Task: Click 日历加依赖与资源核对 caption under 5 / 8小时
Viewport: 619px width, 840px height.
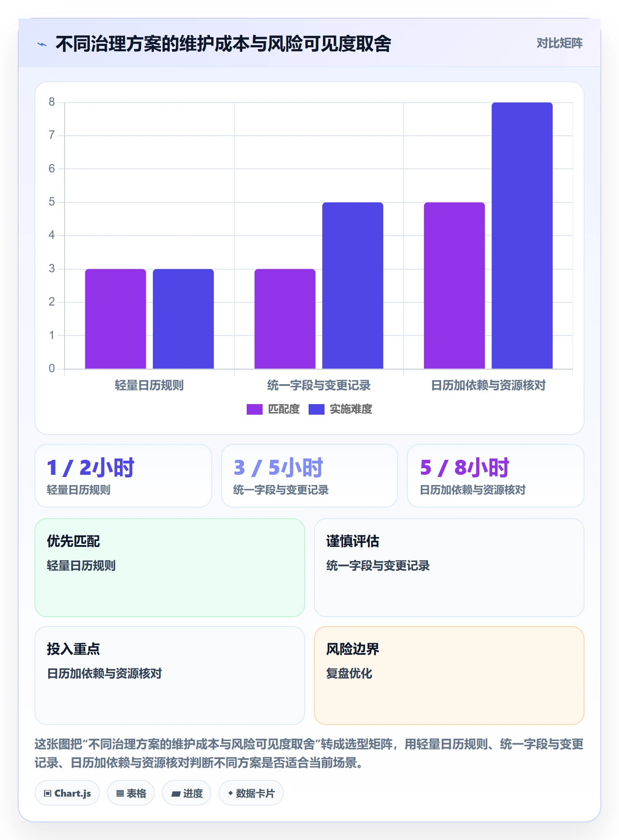Action: [x=473, y=490]
